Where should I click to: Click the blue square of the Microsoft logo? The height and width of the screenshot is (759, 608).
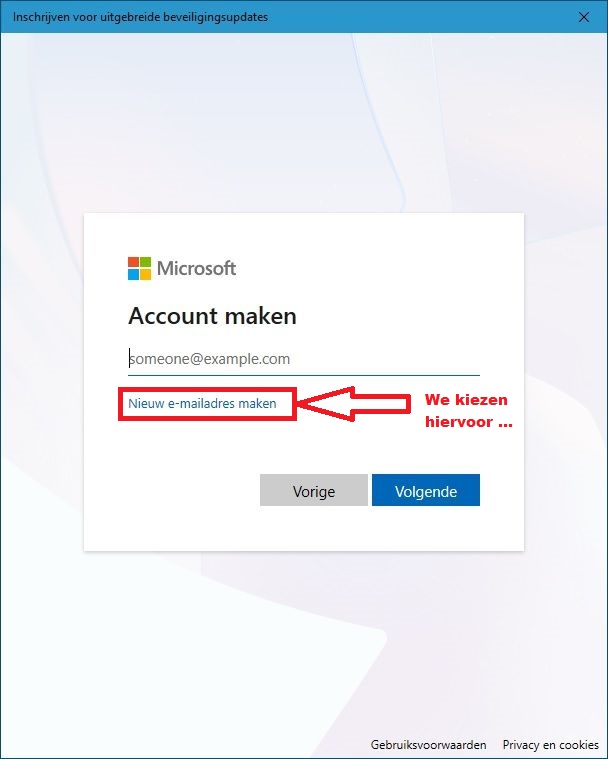pyautogui.click(x=133, y=274)
